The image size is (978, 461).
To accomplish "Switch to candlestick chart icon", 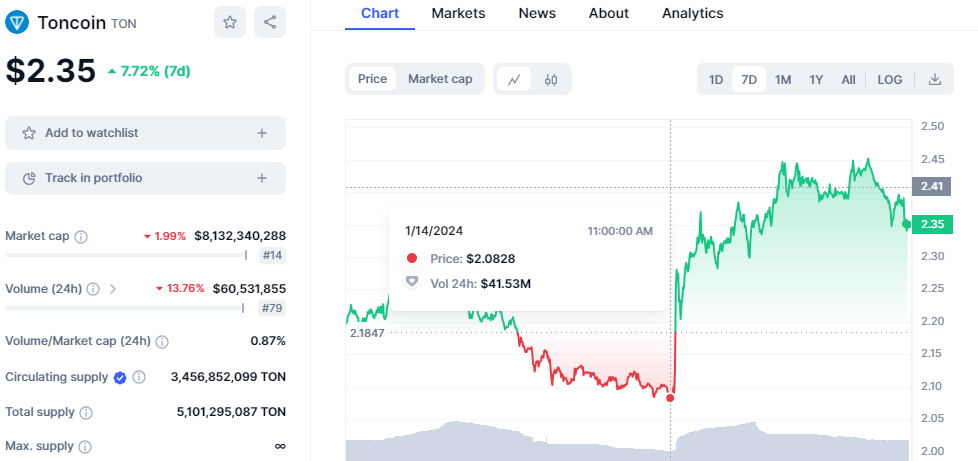I will point(550,79).
